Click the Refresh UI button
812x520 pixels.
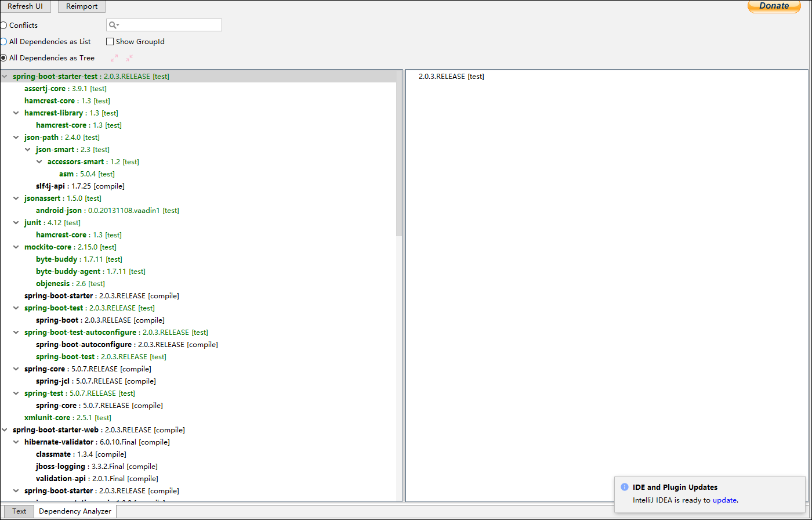(25, 6)
